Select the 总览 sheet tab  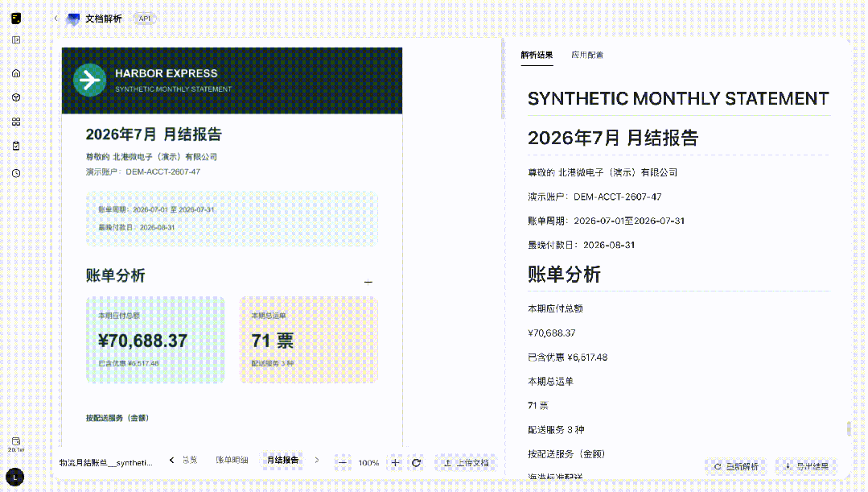click(190, 460)
